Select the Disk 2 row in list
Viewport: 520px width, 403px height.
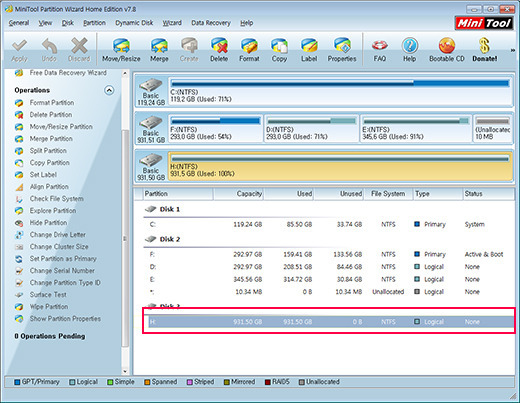pos(329,239)
